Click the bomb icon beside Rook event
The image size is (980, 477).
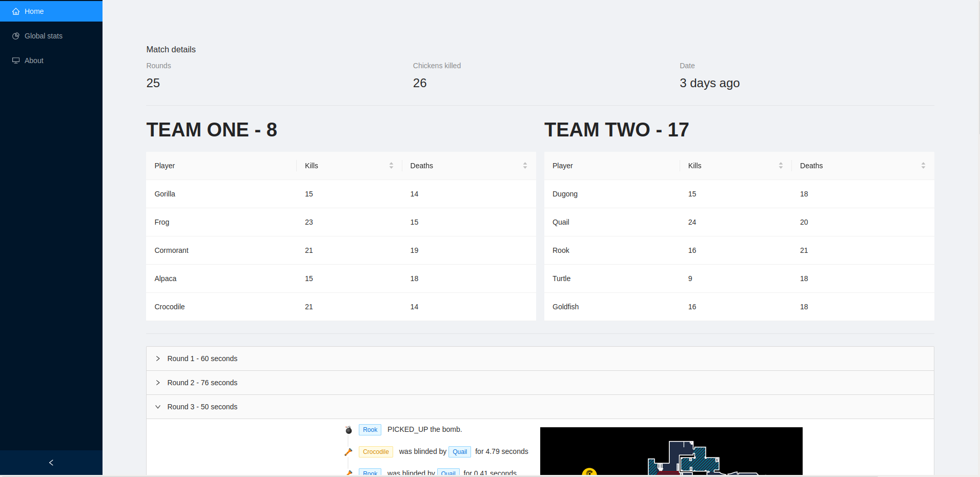[x=349, y=430]
